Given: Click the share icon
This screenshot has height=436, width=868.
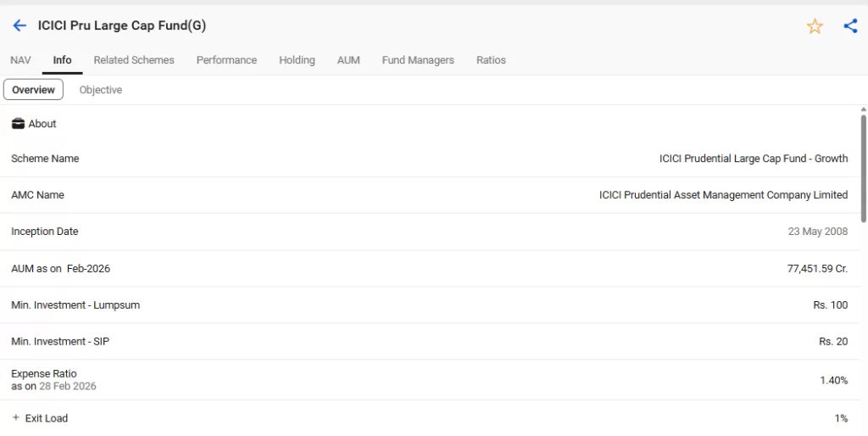Looking at the screenshot, I should tap(850, 26).
